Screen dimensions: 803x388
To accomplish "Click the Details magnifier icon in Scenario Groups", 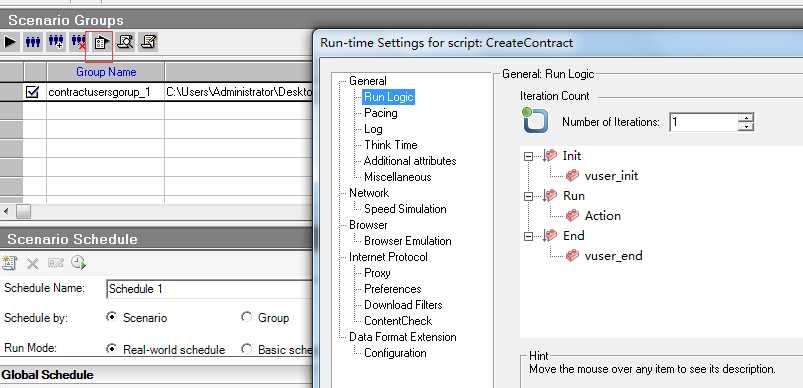I will tap(125, 42).
